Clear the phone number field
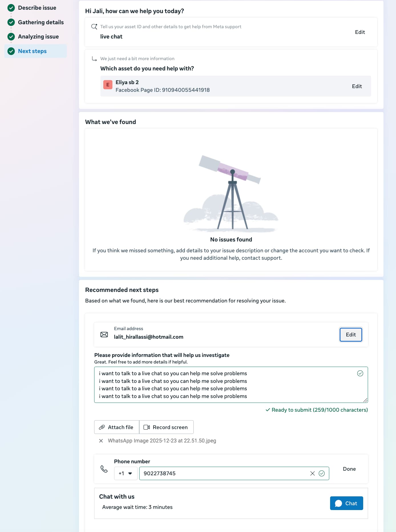The height and width of the screenshot is (532, 396). [x=312, y=473]
